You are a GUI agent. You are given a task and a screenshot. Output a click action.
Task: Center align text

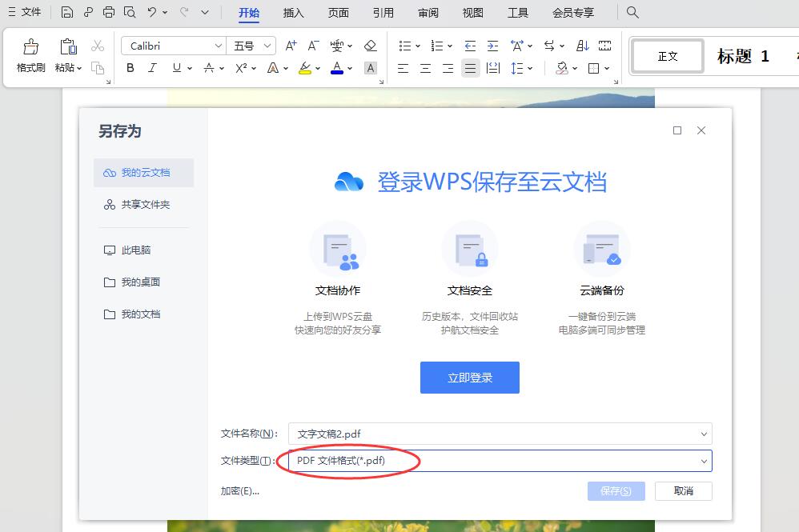pos(425,68)
